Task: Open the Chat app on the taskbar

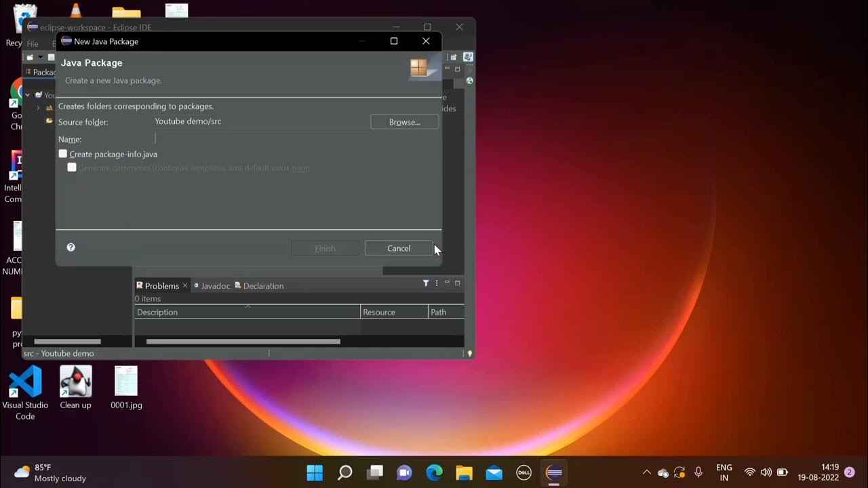Action: pyautogui.click(x=405, y=472)
